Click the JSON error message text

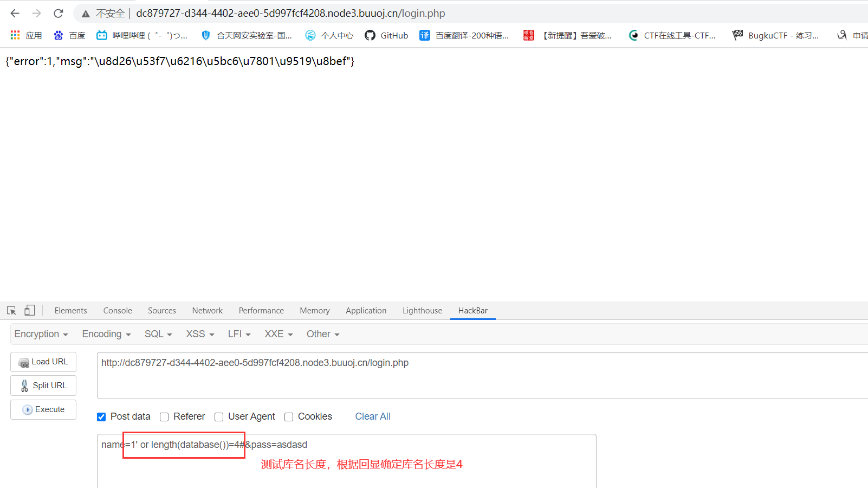click(180, 61)
